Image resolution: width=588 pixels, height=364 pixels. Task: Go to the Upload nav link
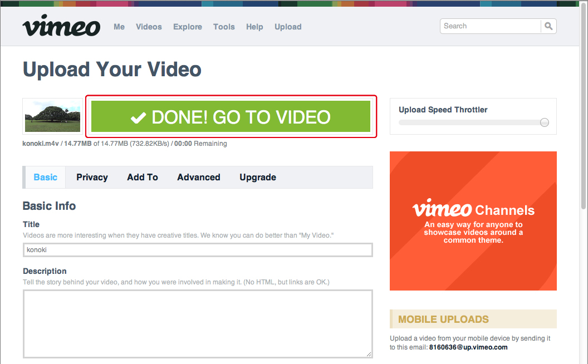[288, 27]
